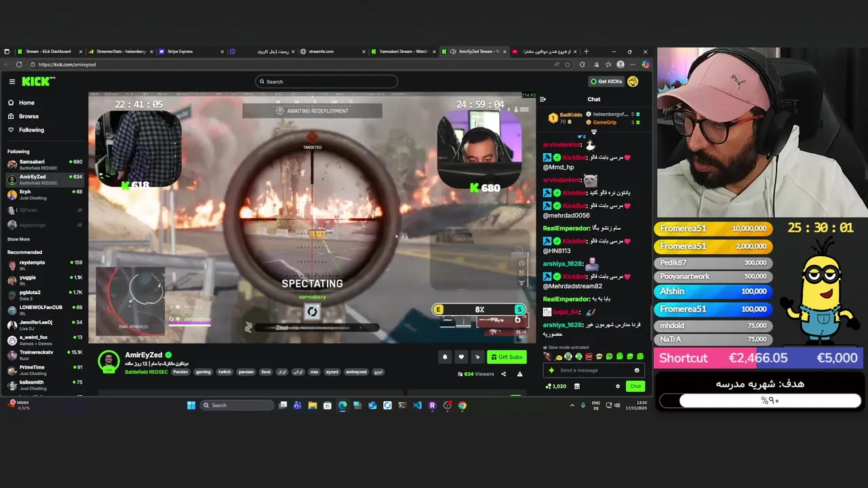868x488 pixels.
Task: Open Microsoft Edge from taskbar
Action: [342, 405]
